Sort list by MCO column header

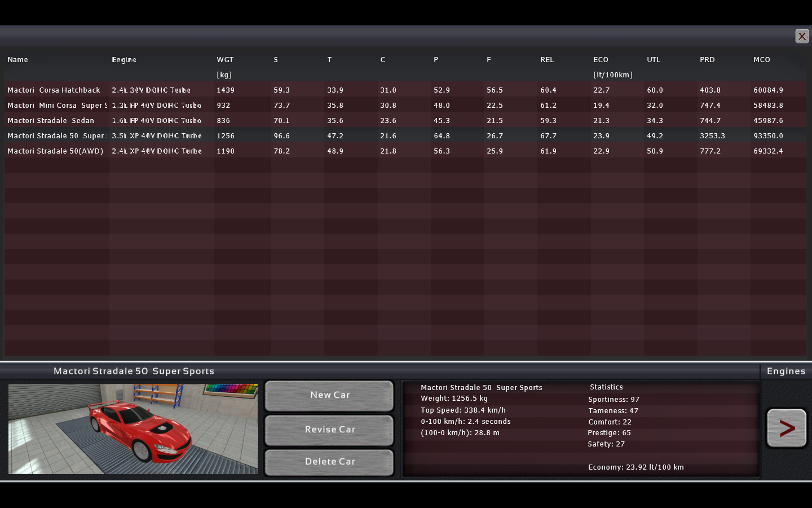click(x=761, y=60)
